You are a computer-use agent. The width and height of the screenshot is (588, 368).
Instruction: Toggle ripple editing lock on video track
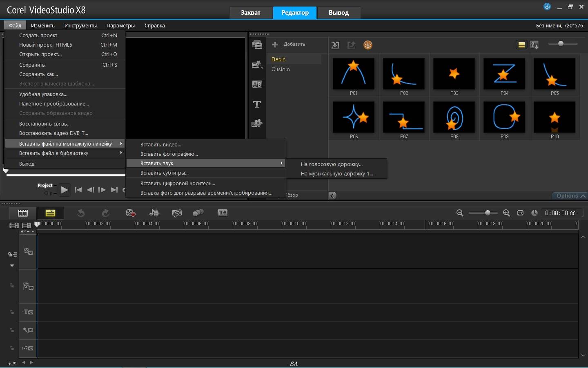point(12,254)
